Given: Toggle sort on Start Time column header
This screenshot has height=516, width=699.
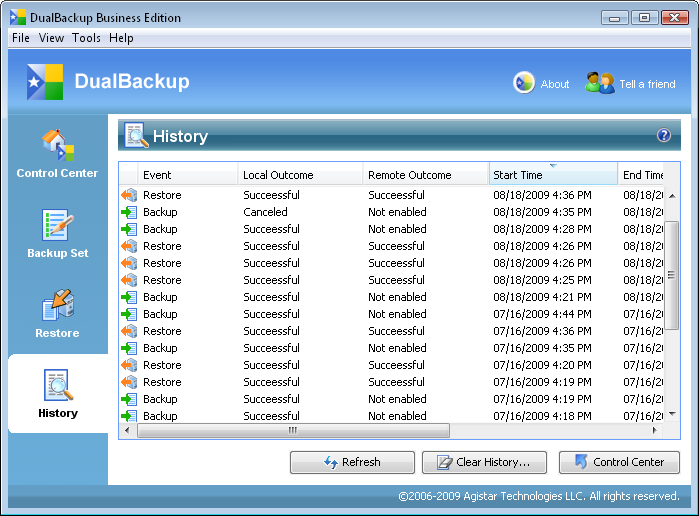Looking at the screenshot, I should coord(553,175).
